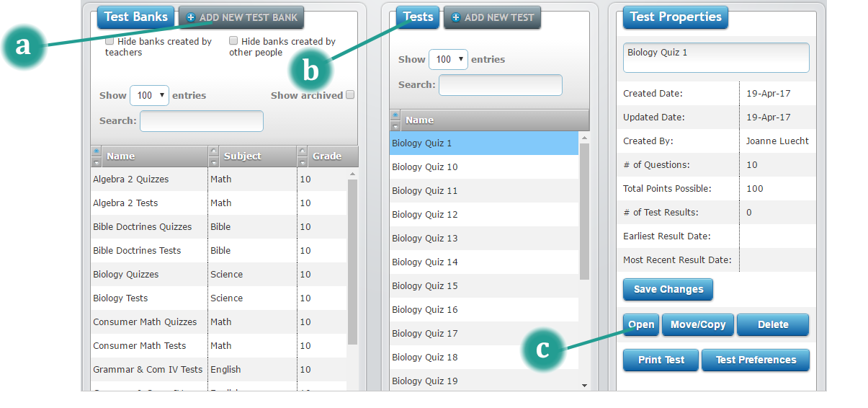Click the plus icon on Add New Test Bank
The height and width of the screenshot is (408, 868).
tap(191, 17)
